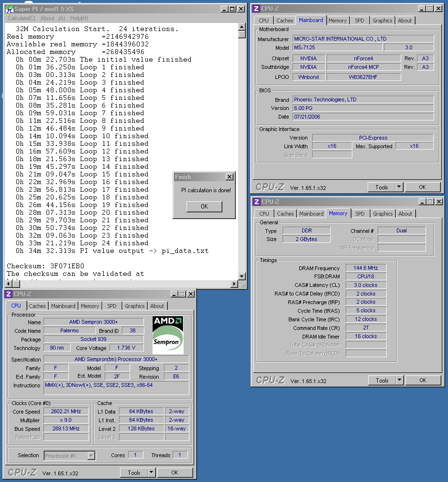This screenshot has width=448, height=482.
Task: Minimize the Super PI window
Action: pyautogui.click(x=225, y=9)
